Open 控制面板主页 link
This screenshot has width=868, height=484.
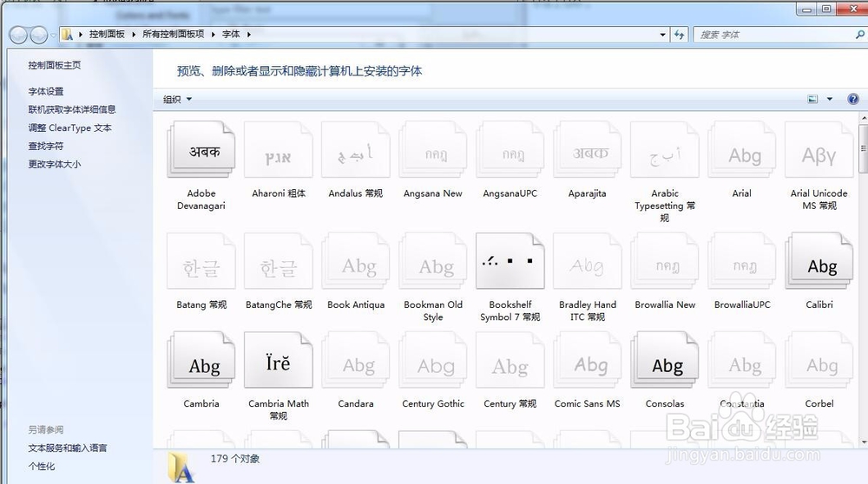pyautogui.click(x=54, y=65)
